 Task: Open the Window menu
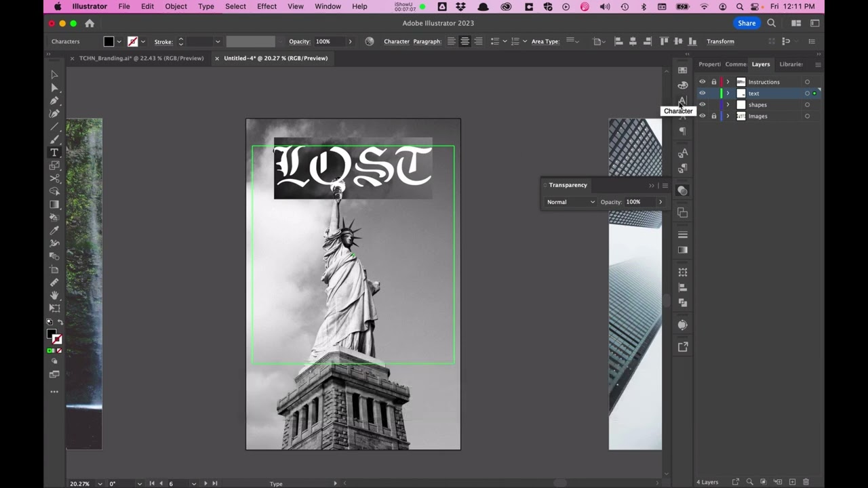point(328,6)
